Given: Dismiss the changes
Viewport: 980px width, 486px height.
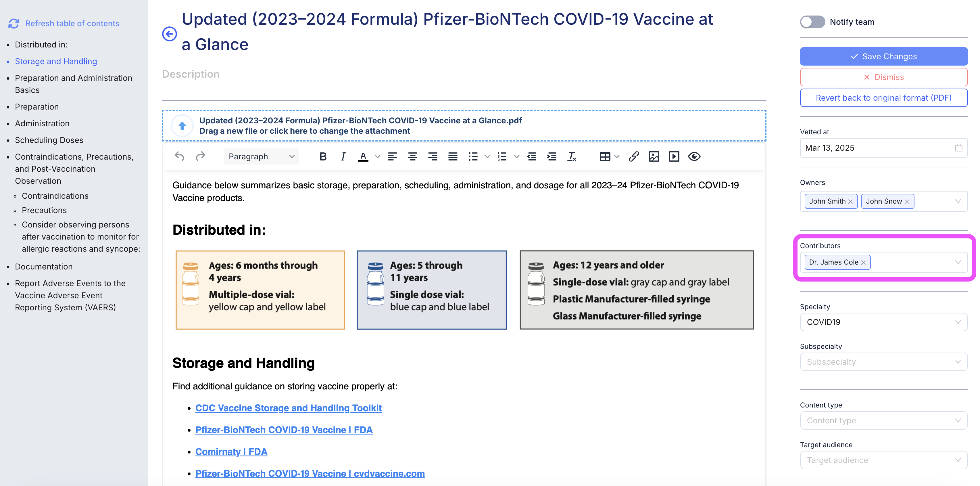Looking at the screenshot, I should (884, 77).
